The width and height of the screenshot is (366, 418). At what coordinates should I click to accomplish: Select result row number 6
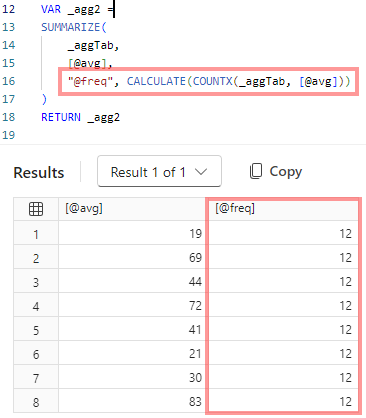tap(36, 353)
